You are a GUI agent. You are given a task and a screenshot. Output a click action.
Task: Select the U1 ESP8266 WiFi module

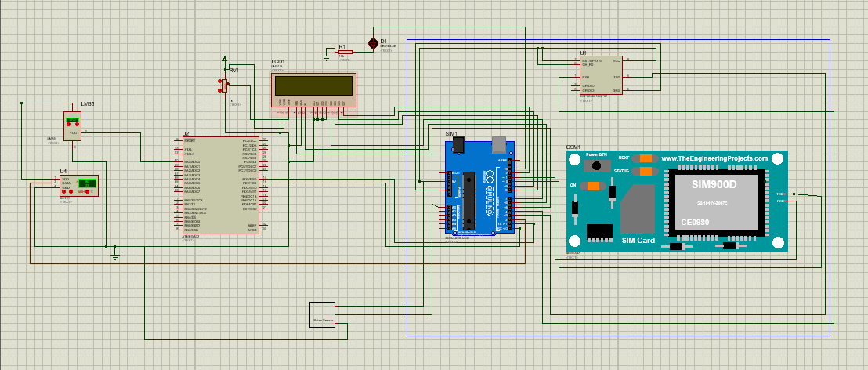[x=601, y=75]
